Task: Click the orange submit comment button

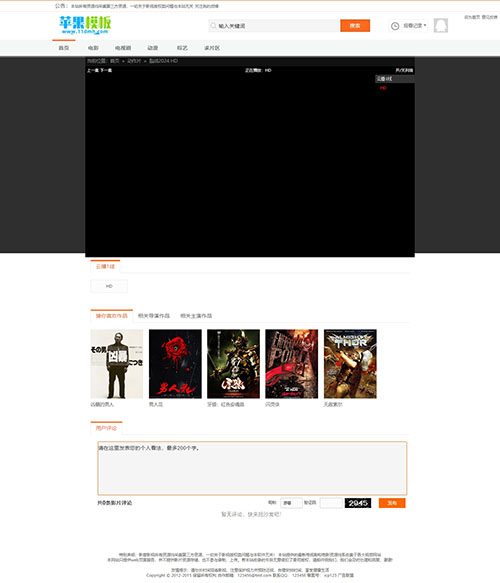Action: coord(392,503)
